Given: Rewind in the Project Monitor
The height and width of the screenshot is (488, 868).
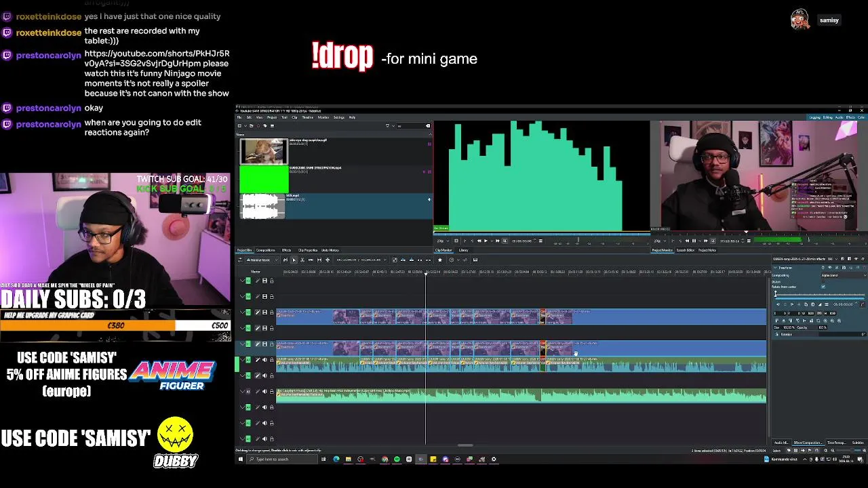Looking at the screenshot, I should (x=687, y=241).
